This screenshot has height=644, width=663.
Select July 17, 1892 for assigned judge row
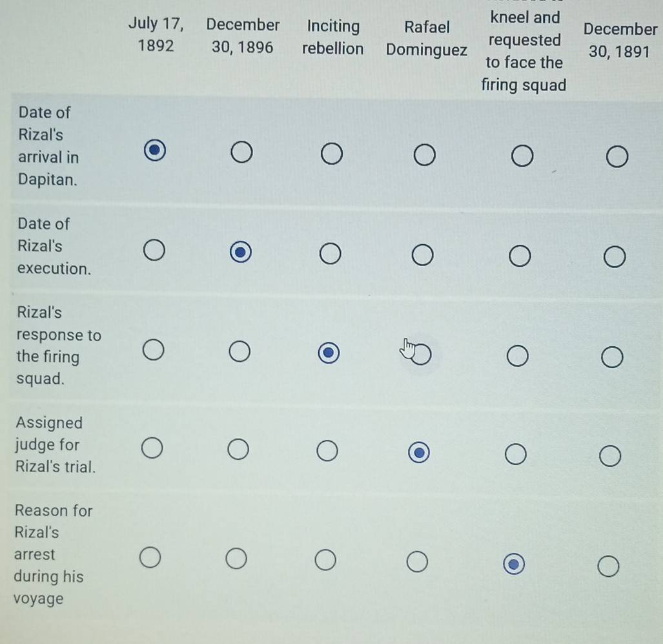[x=152, y=448]
